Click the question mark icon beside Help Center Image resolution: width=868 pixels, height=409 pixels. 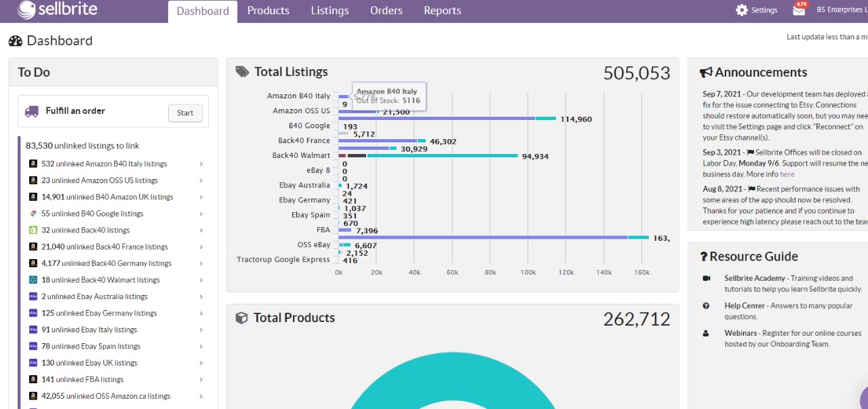(x=707, y=306)
